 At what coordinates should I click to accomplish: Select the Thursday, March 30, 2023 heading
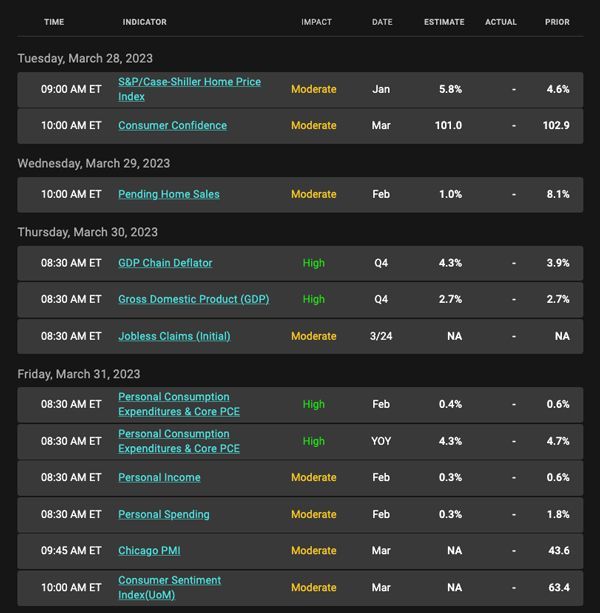(x=88, y=232)
